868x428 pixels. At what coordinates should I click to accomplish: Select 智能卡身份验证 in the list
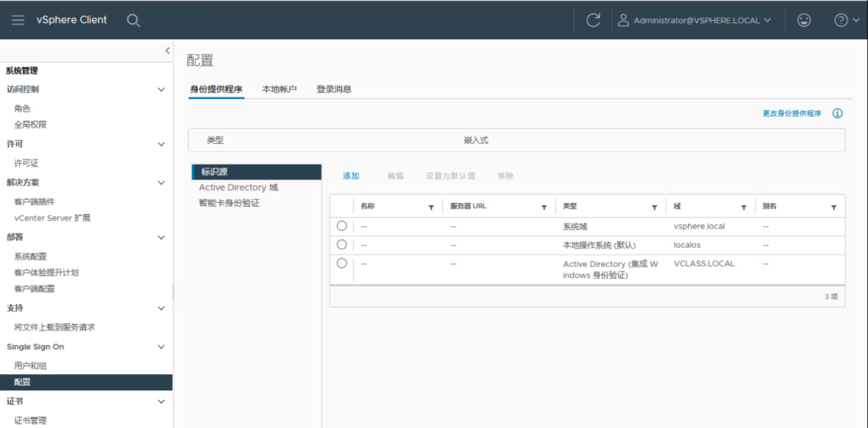tap(229, 203)
